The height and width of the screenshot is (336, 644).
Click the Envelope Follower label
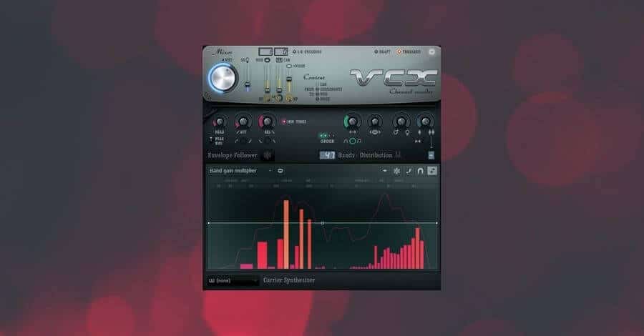pyautogui.click(x=233, y=155)
